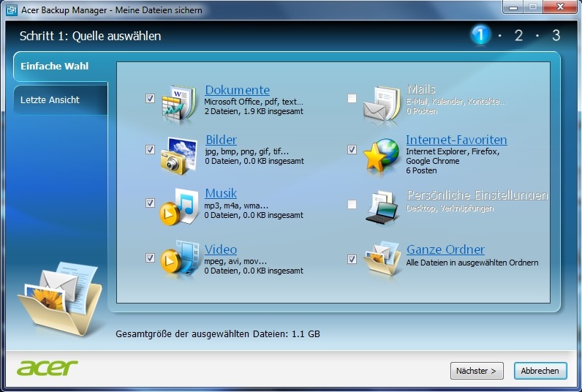Click the 'mp3, m4a, wma...' text
This screenshot has height=392, width=582.
point(236,206)
